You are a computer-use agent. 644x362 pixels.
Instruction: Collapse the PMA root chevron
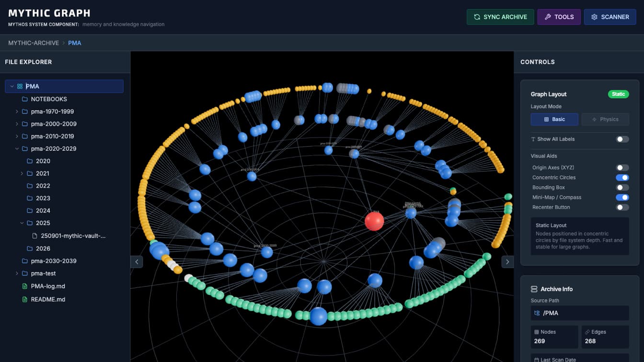12,86
